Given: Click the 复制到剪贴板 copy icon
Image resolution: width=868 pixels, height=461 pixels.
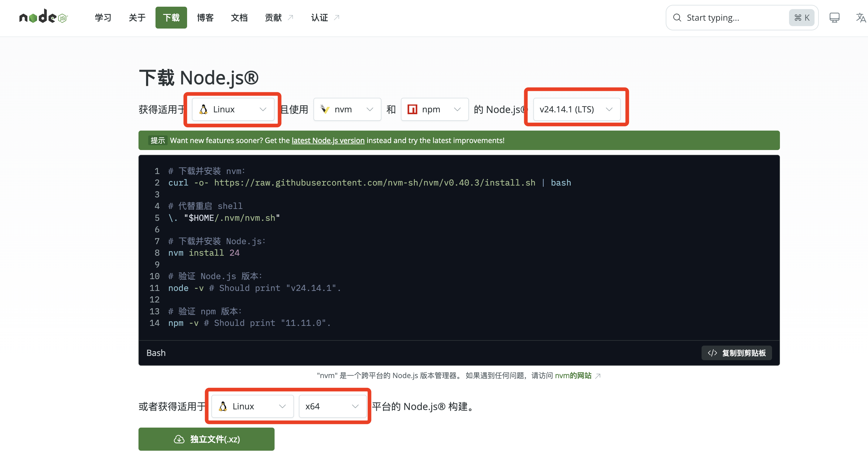Looking at the screenshot, I should point(713,353).
